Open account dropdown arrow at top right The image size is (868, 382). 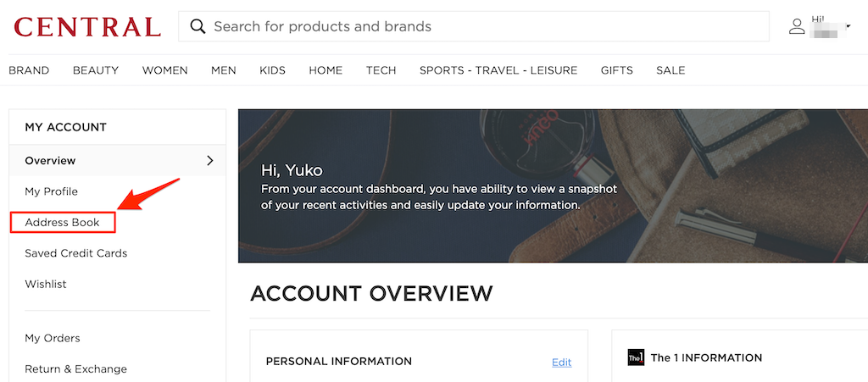[x=849, y=27]
